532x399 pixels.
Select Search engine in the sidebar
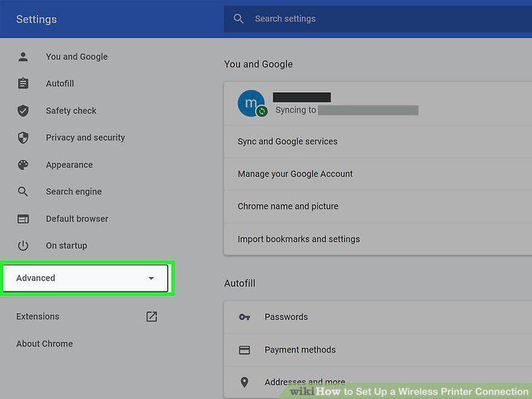[74, 191]
